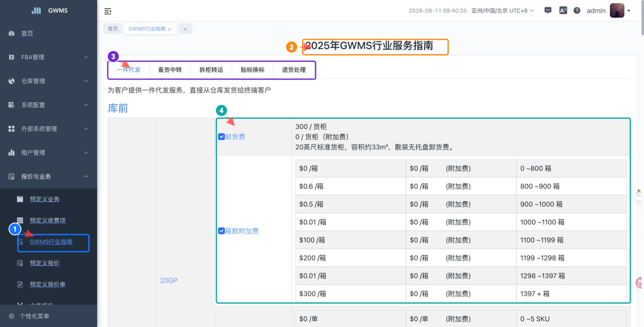Viewport: 644px width, 327px height.
Task: Click the GWMS行业指南 menu icon
Action: [20, 242]
